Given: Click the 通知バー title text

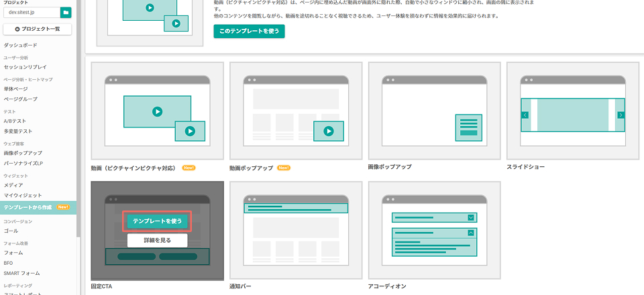Looking at the screenshot, I should click(x=240, y=286).
